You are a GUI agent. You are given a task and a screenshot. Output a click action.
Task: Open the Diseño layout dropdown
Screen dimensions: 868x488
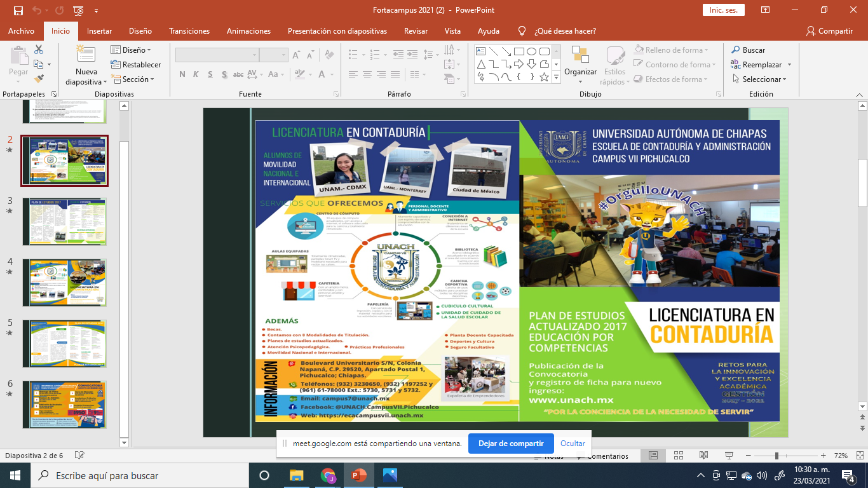coord(131,50)
